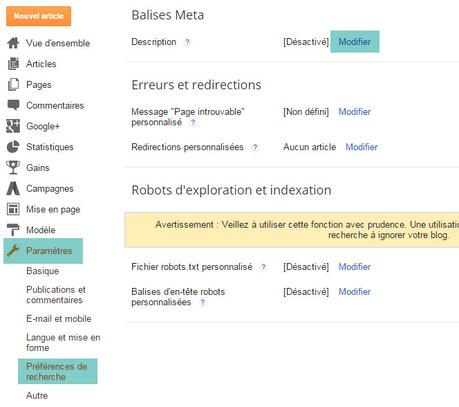Click the help question mark beside Description
The image size is (459, 407).
coord(187,42)
